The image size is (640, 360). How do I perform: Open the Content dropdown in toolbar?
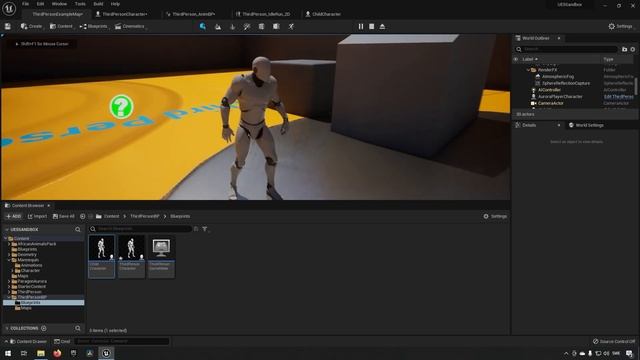click(x=61, y=26)
